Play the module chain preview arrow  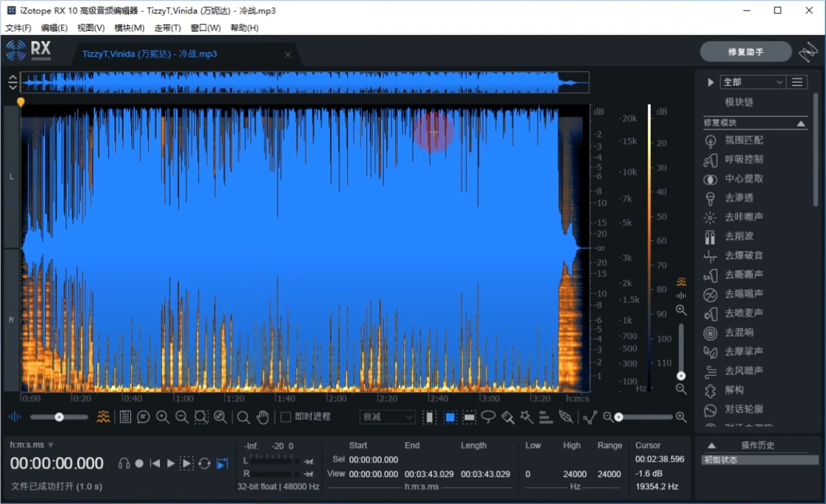click(x=711, y=82)
